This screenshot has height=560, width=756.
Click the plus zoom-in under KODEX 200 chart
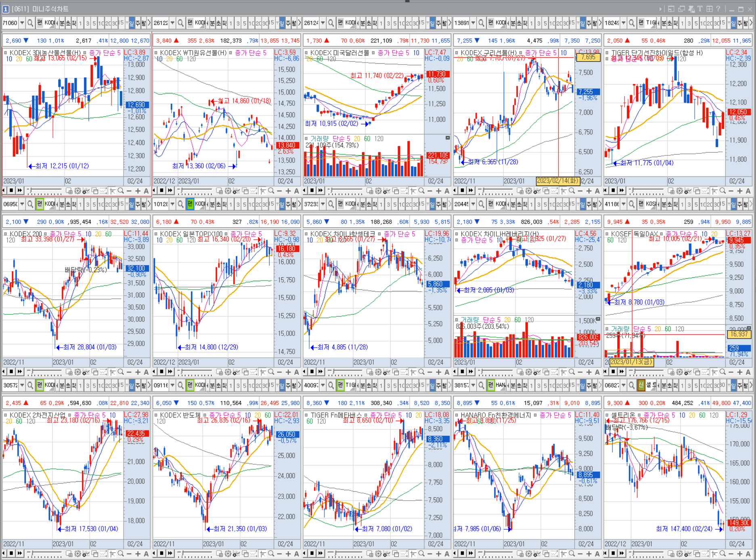coord(138,372)
